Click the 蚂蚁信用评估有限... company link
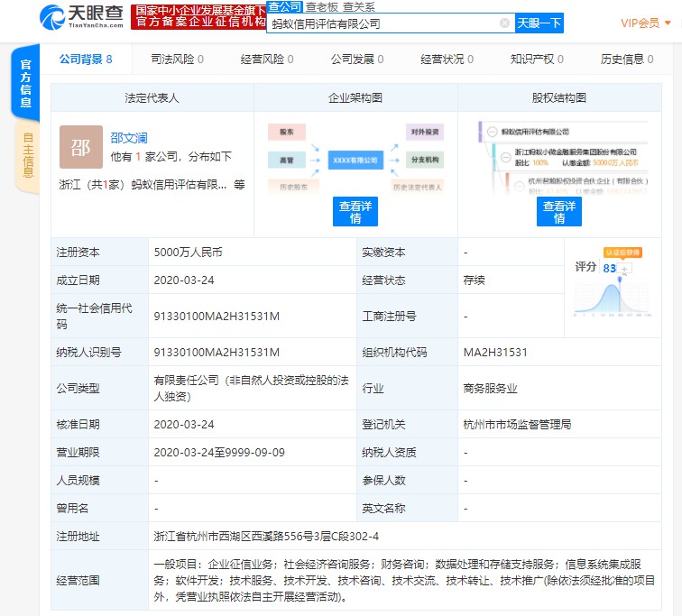682x616 pixels. 179,185
